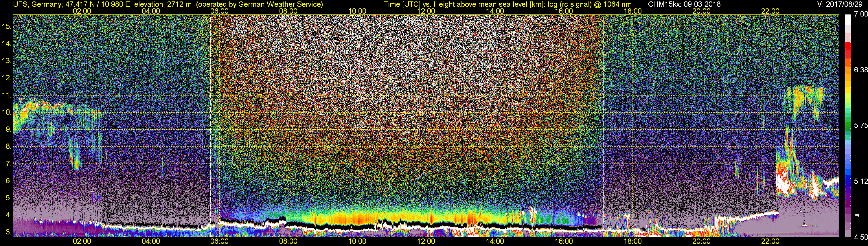868x246 pixels.
Task: Click the '12:00' label on the top time axis
Action: pos(426,11)
